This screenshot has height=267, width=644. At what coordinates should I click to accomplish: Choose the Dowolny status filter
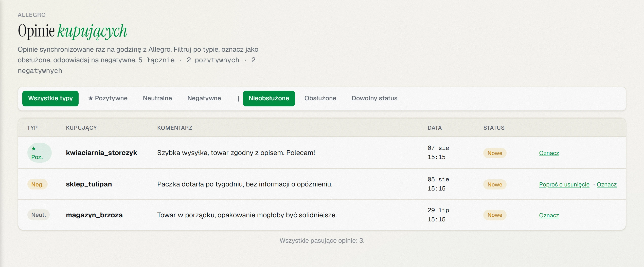coord(374,98)
